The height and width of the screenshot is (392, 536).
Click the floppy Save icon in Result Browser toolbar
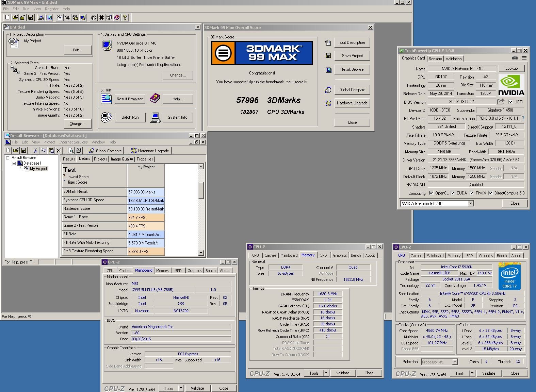click(23, 150)
